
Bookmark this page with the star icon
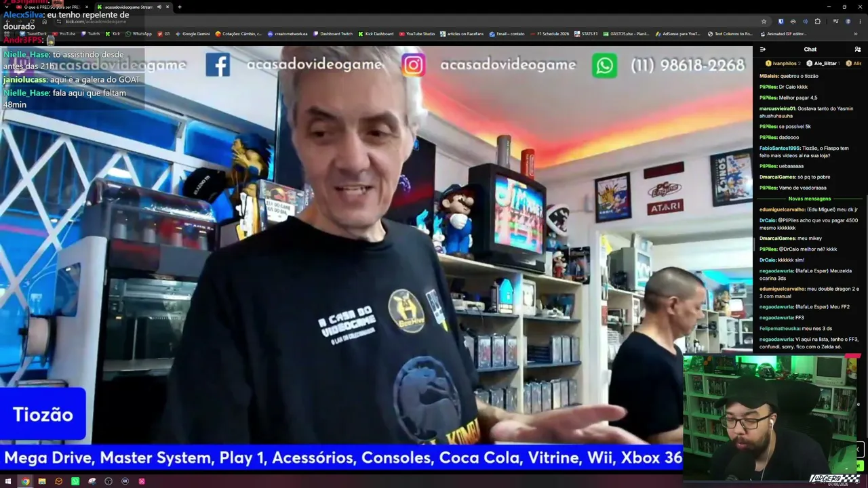click(x=764, y=21)
